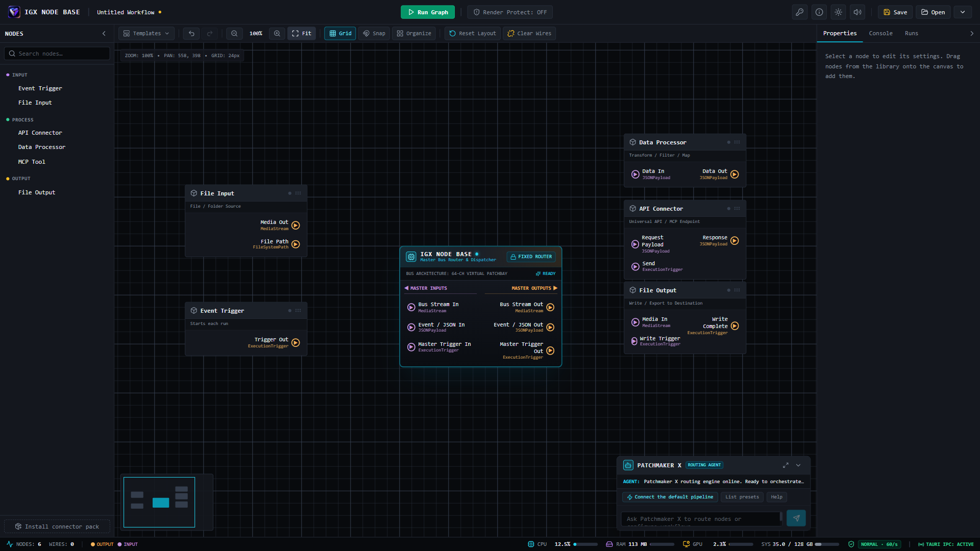
Task: Collapse the Patchmaker X chat panel
Action: coord(798,465)
